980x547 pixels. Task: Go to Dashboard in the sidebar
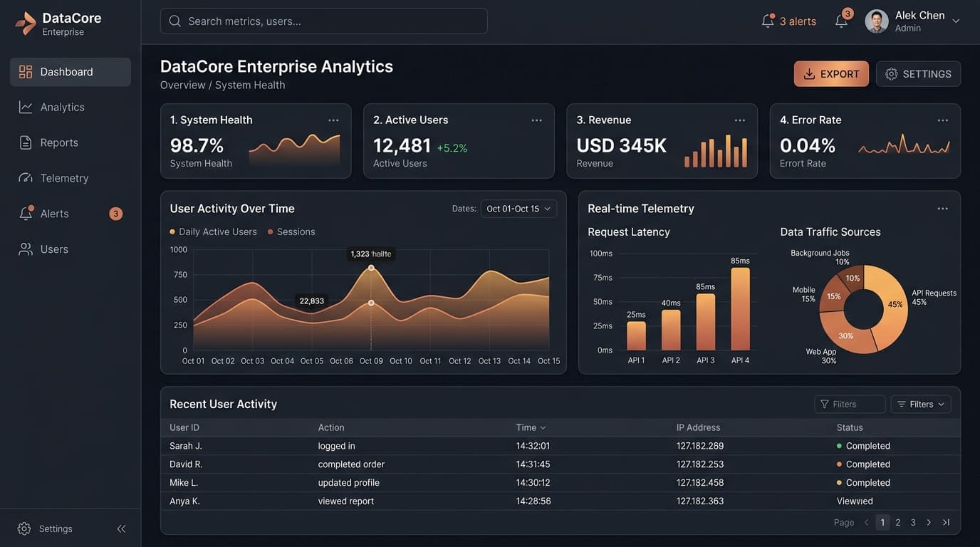(x=71, y=72)
